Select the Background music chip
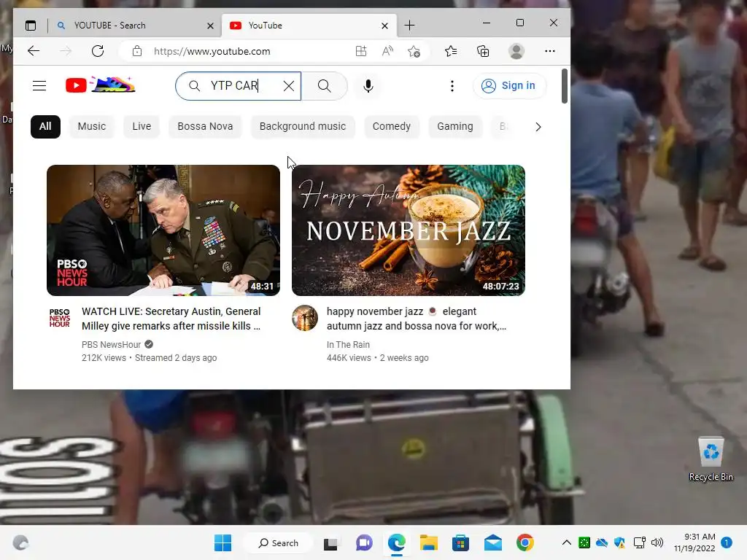This screenshot has width=747, height=560. [x=303, y=127]
